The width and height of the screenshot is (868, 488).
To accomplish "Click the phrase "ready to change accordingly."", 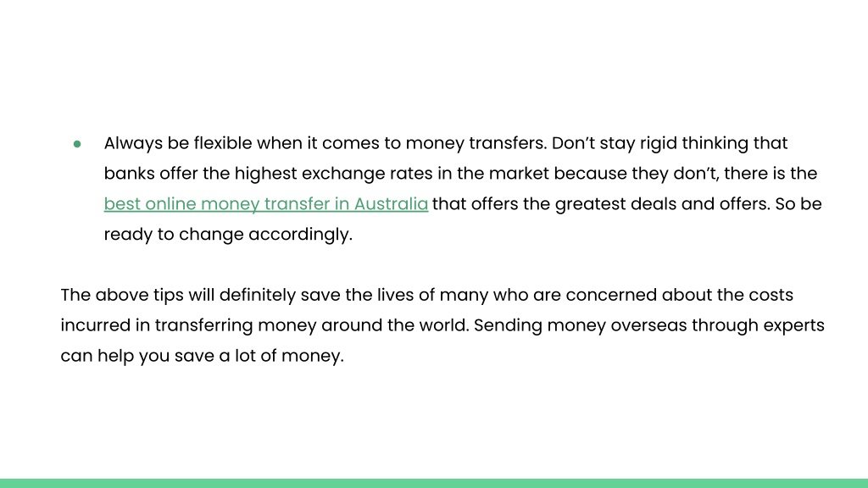I will click(228, 234).
